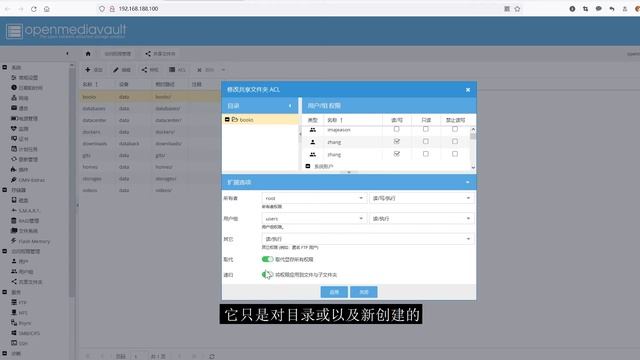
Task: Open Certificates item in sidebar
Action: (x=20, y=139)
